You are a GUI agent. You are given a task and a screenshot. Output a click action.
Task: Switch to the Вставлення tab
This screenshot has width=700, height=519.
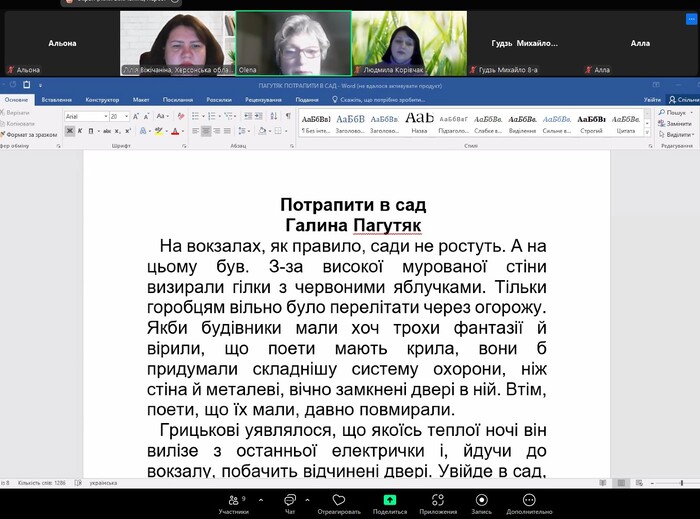click(x=57, y=100)
